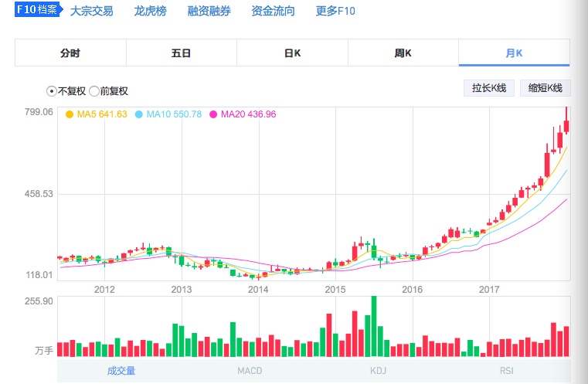View the 资金流向 page
588x384 pixels.
point(273,12)
